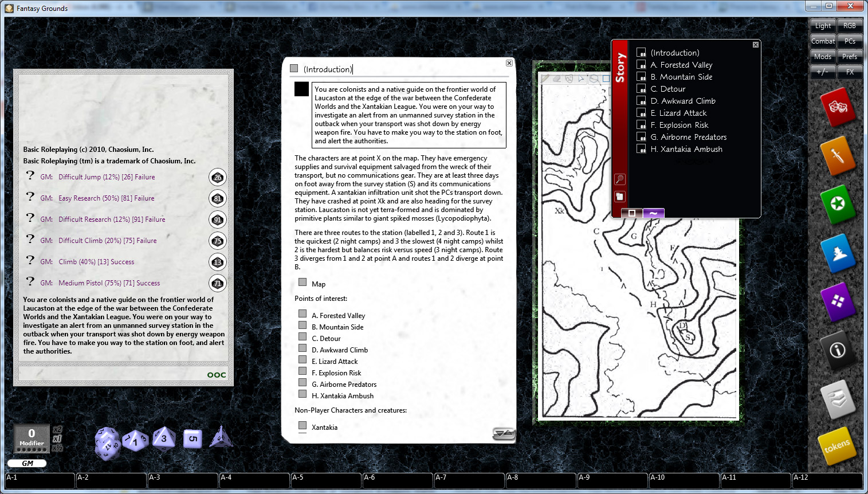Screen dimensions: 868x494
Task: Open the A. Forested Valley story entry
Action: click(681, 65)
